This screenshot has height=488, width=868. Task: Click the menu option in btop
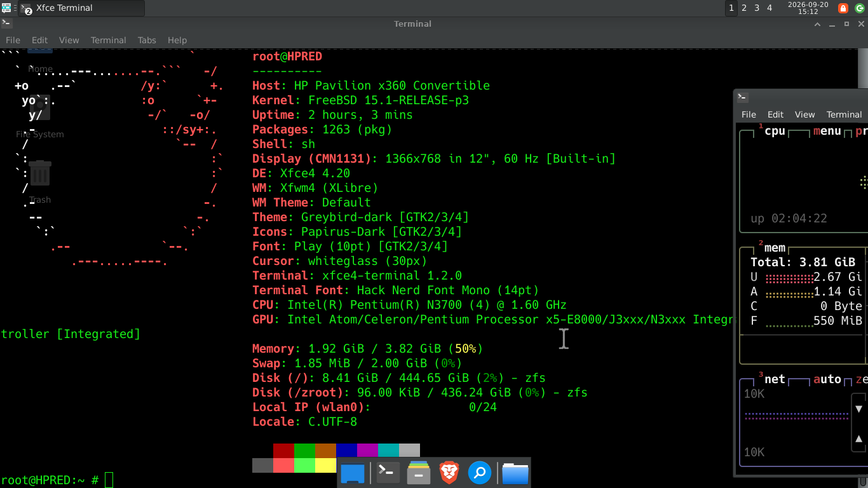pos(827,132)
